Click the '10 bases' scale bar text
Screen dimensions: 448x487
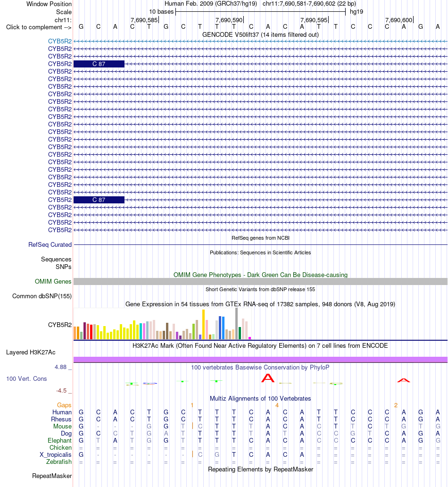pos(161,12)
